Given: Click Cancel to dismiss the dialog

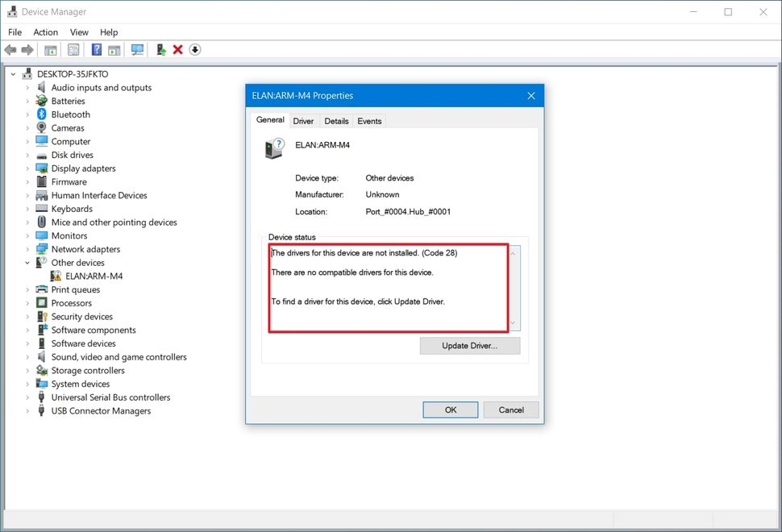Looking at the screenshot, I should 510,409.
